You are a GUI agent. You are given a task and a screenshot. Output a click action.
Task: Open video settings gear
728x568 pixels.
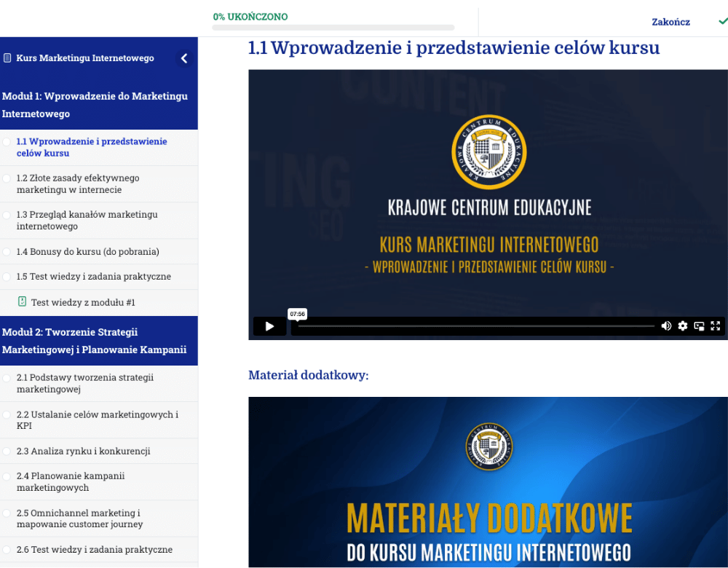683,326
